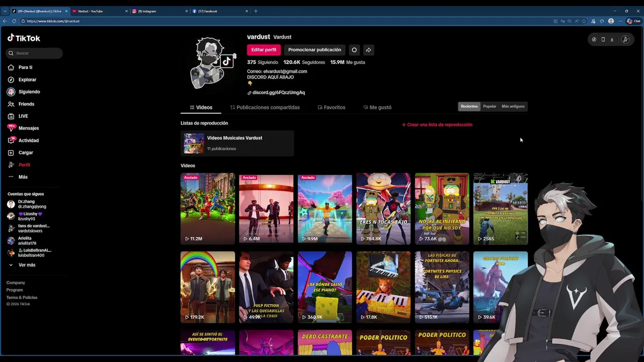Open Videos Musicales Vardust playlist
This screenshot has width=644, height=362.
237,143
